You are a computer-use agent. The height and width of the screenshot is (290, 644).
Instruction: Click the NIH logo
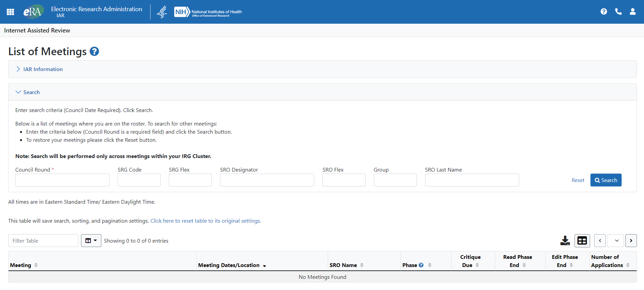pos(208,12)
